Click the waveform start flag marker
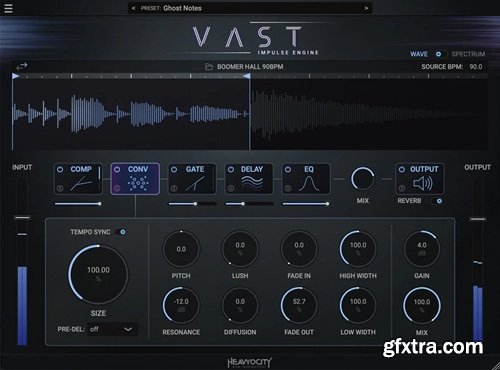This screenshot has height=370, width=500. click(15, 76)
